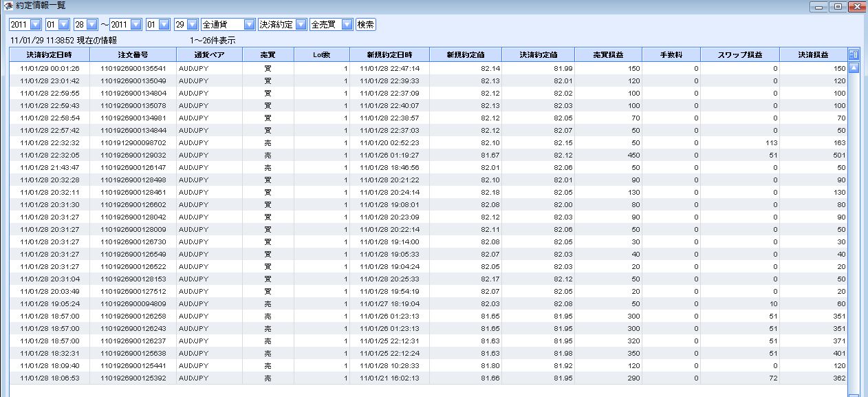Sort by 新規約定日時 column header
Image resolution: width=868 pixels, height=397 pixels.
(x=389, y=54)
